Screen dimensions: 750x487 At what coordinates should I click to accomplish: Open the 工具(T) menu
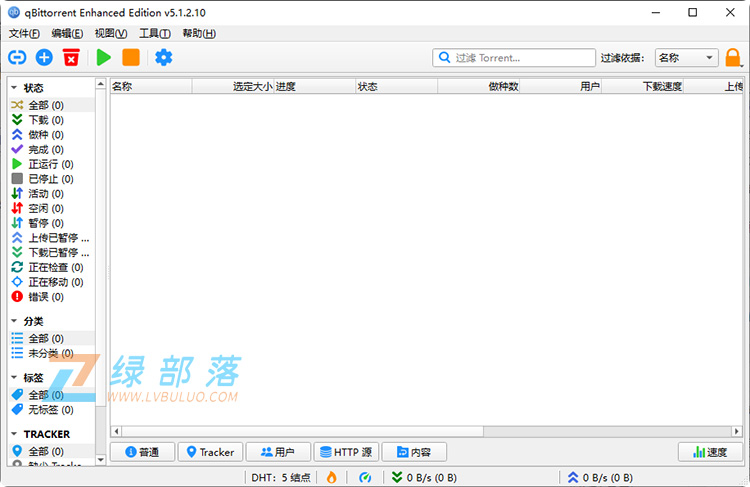154,33
